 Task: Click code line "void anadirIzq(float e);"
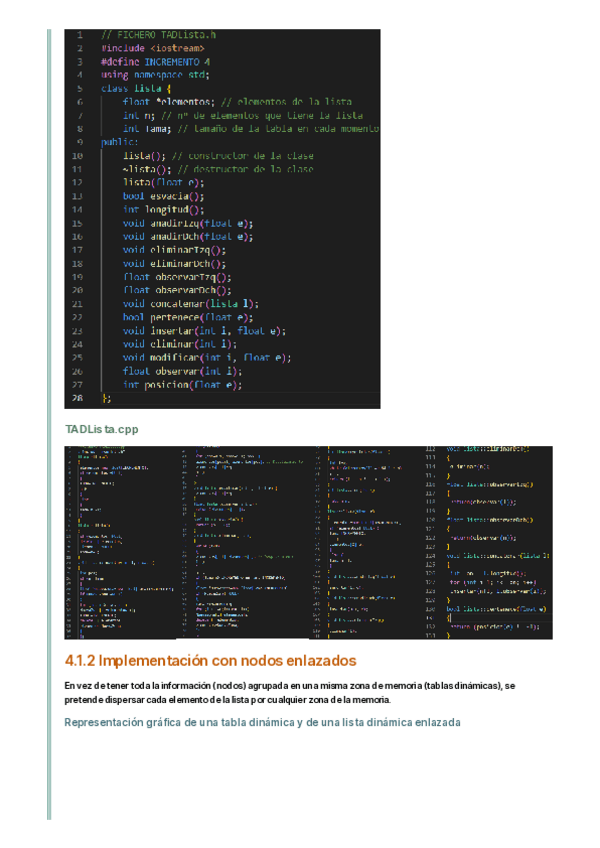point(188,223)
